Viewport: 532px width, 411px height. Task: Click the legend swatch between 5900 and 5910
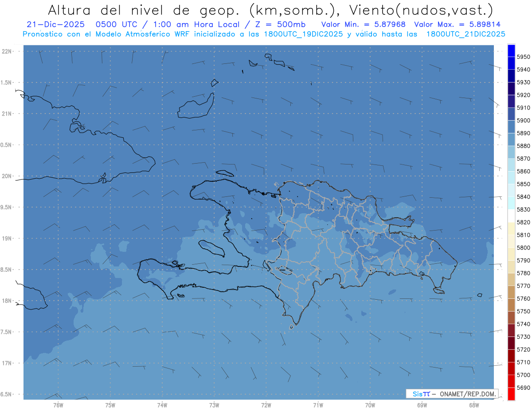511,114
